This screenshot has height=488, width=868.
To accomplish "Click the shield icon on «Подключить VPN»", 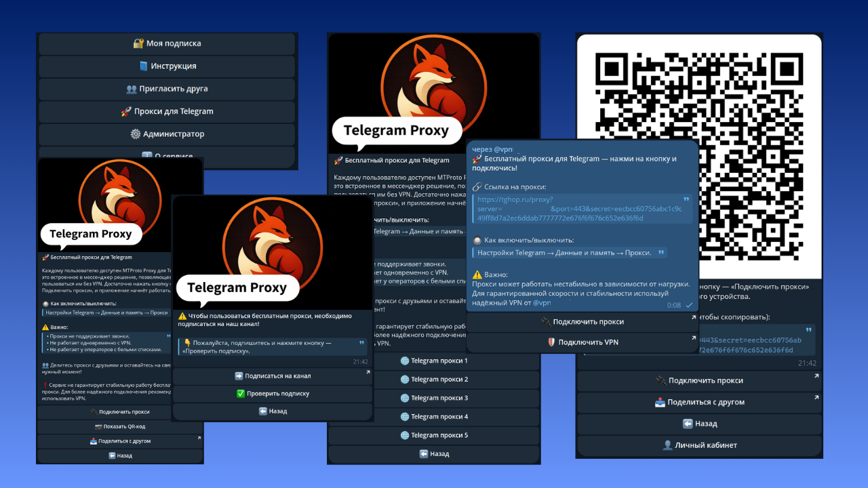I will click(x=552, y=341).
